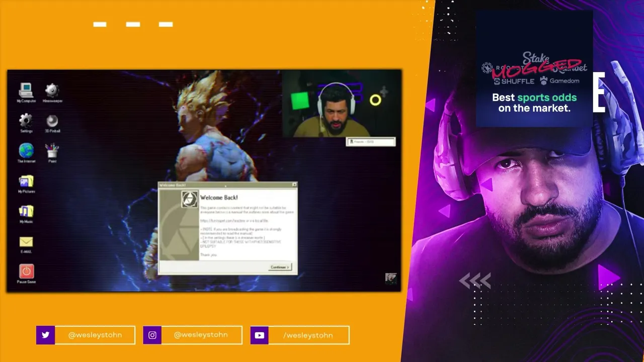
Task: Click the Twitter handle @wesleystohn
Action: tap(95, 335)
